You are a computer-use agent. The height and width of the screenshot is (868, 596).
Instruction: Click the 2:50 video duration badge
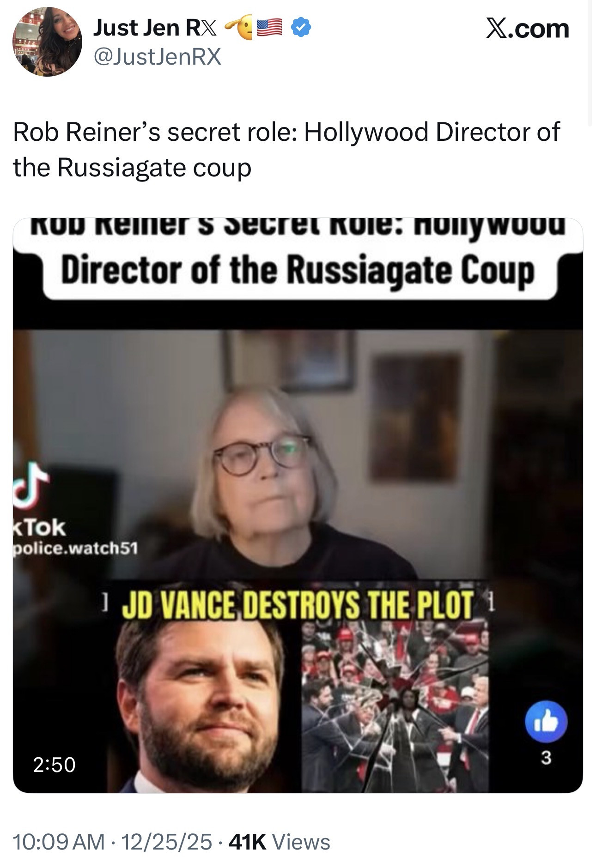pos(54,765)
